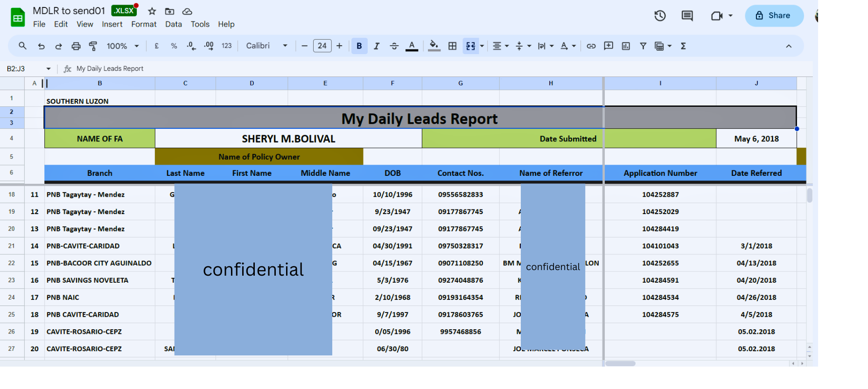Toggle Merge cells button
The height and width of the screenshot is (389, 868).
click(470, 46)
